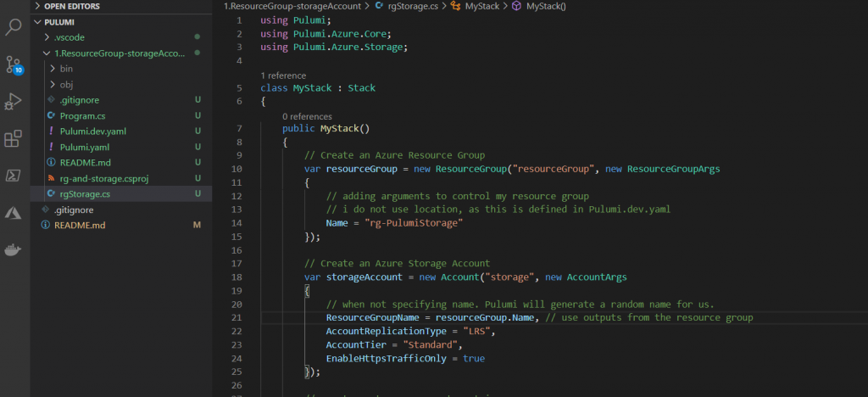This screenshot has height=397, width=868.
Task: Click line number 21 in gutter
Action: pyautogui.click(x=237, y=318)
